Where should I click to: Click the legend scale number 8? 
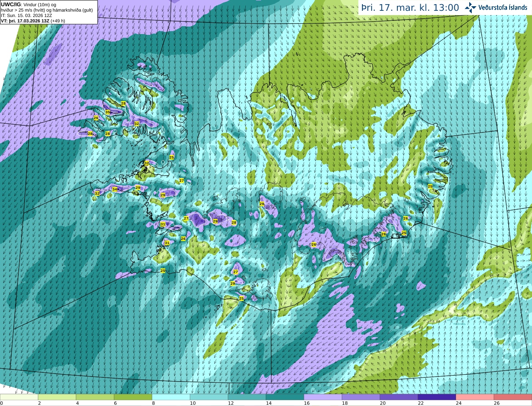coord(153,403)
